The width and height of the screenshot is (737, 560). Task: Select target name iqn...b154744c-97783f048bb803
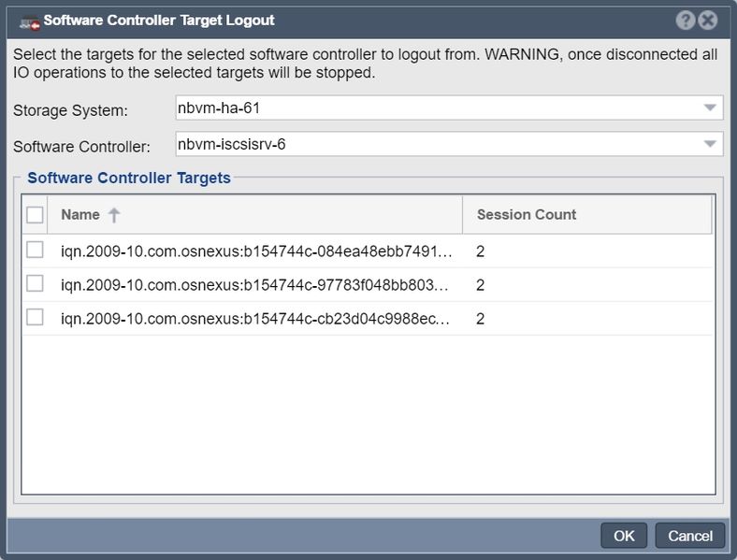pyautogui.click(x=254, y=285)
